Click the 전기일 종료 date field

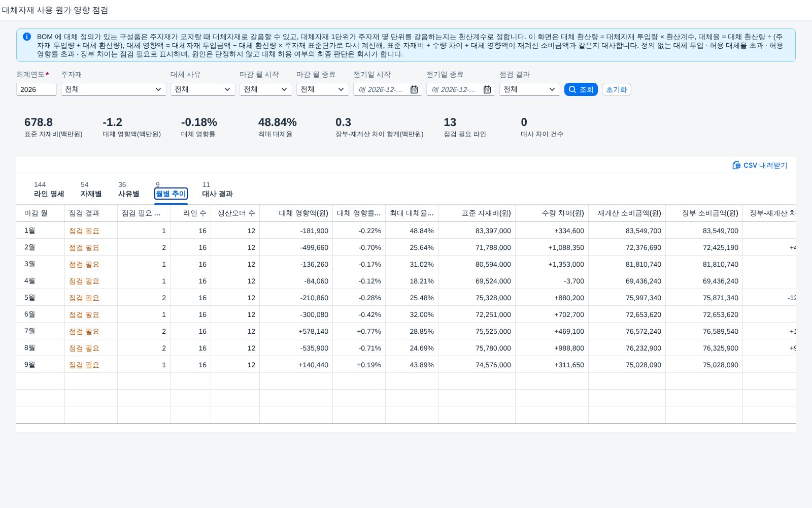pyautogui.click(x=455, y=89)
